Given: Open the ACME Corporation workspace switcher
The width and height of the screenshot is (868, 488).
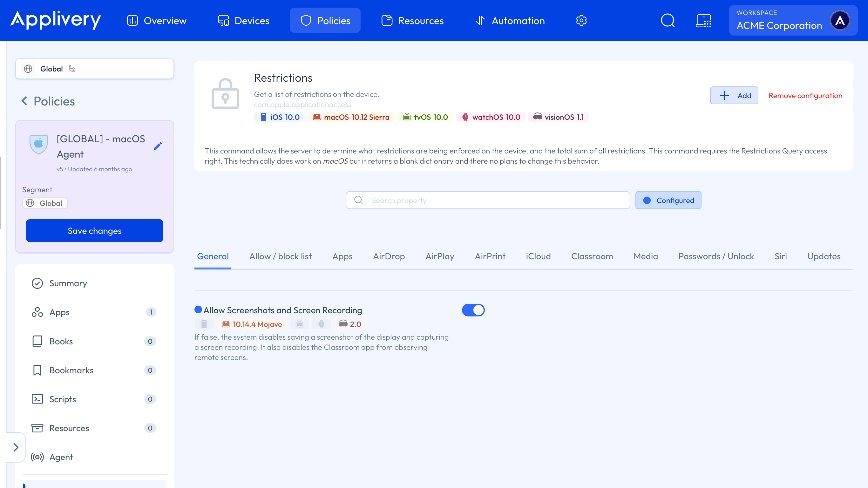Looking at the screenshot, I should [x=793, y=21].
